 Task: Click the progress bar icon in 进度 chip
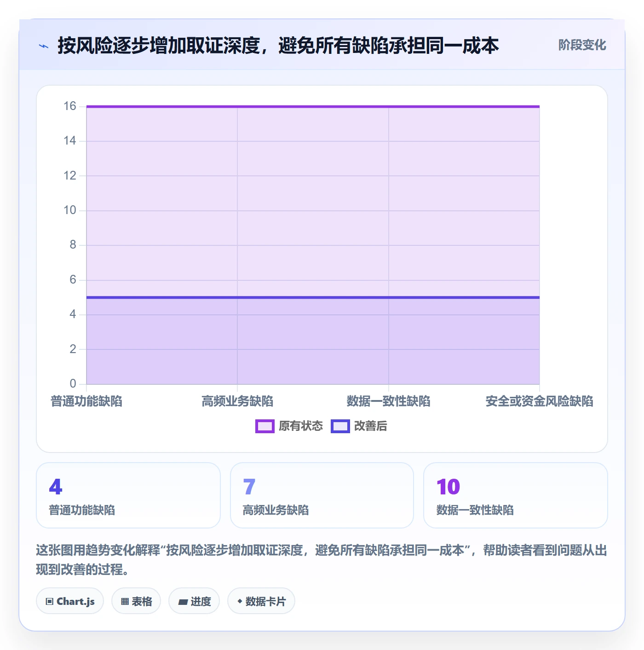click(x=183, y=602)
